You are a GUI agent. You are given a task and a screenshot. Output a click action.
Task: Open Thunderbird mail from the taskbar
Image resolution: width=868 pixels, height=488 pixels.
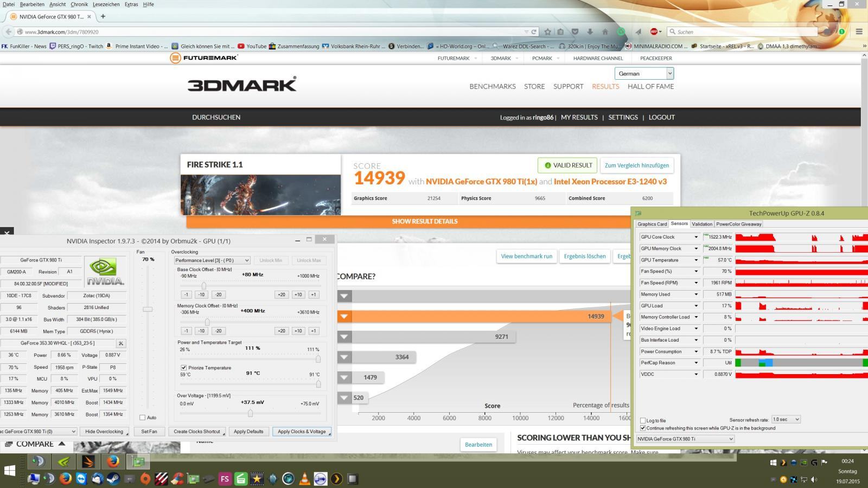click(x=97, y=479)
